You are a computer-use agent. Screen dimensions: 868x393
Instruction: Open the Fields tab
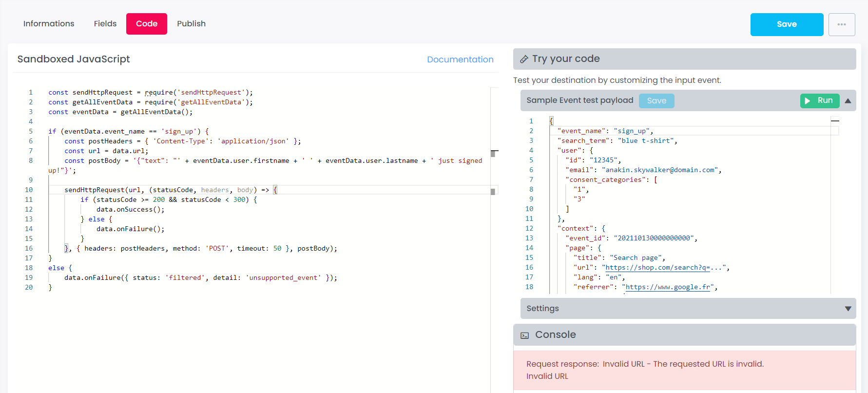(x=105, y=24)
